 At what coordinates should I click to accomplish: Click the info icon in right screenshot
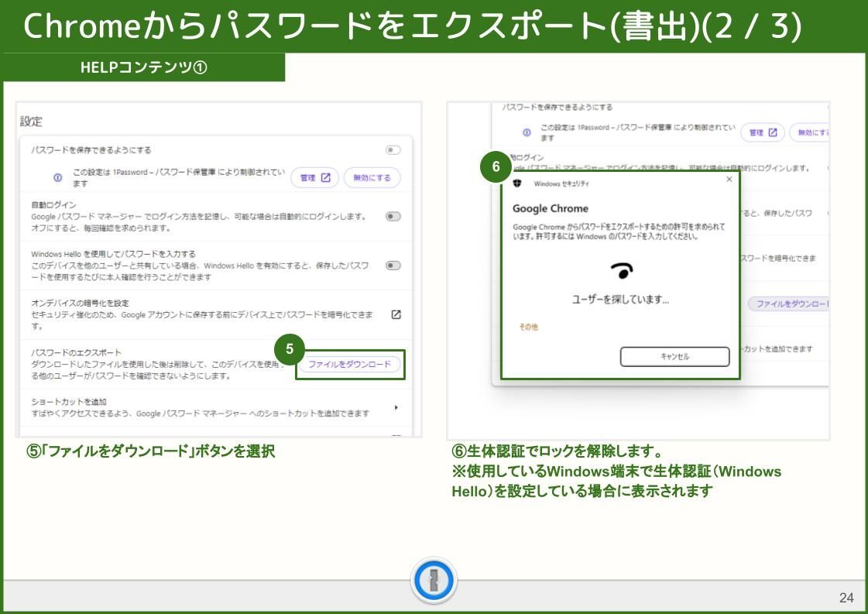point(527,132)
